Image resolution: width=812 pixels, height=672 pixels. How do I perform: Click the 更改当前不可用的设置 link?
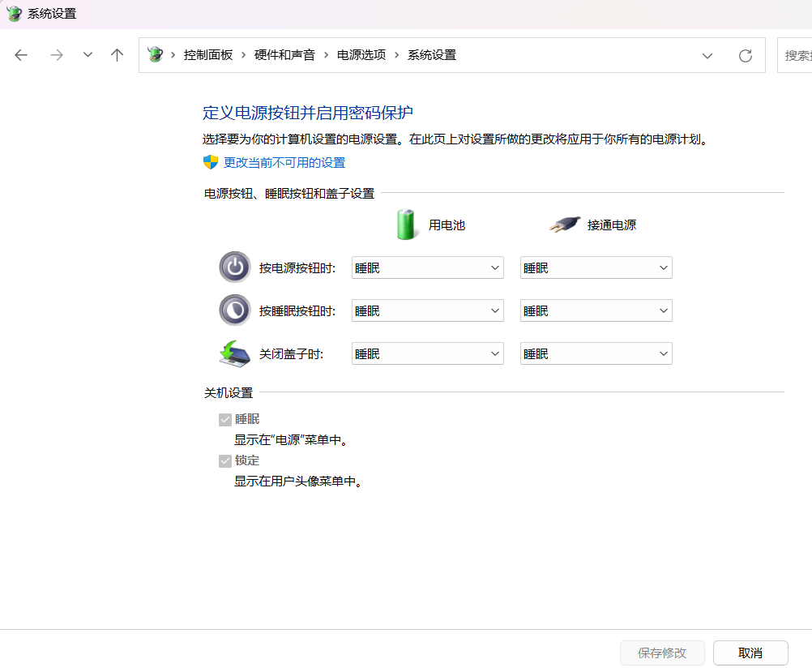[284, 162]
